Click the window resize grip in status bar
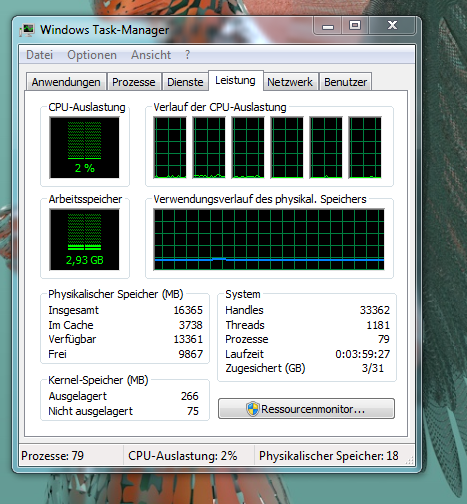The width and height of the screenshot is (467, 504). point(409,460)
